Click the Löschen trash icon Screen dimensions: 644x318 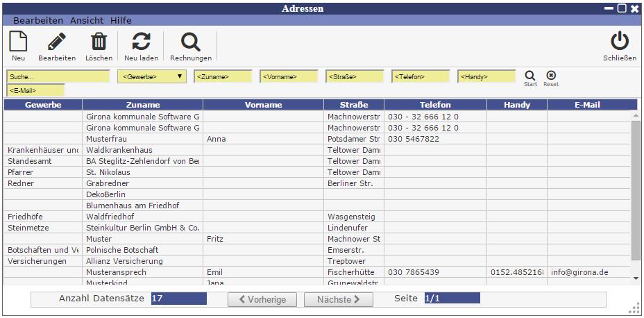[x=99, y=42]
